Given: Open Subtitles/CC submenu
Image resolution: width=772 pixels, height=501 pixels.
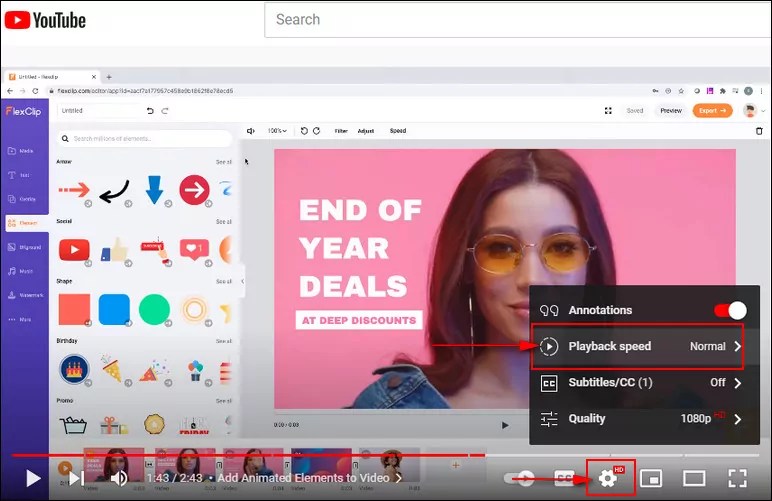Looking at the screenshot, I should pos(644,382).
